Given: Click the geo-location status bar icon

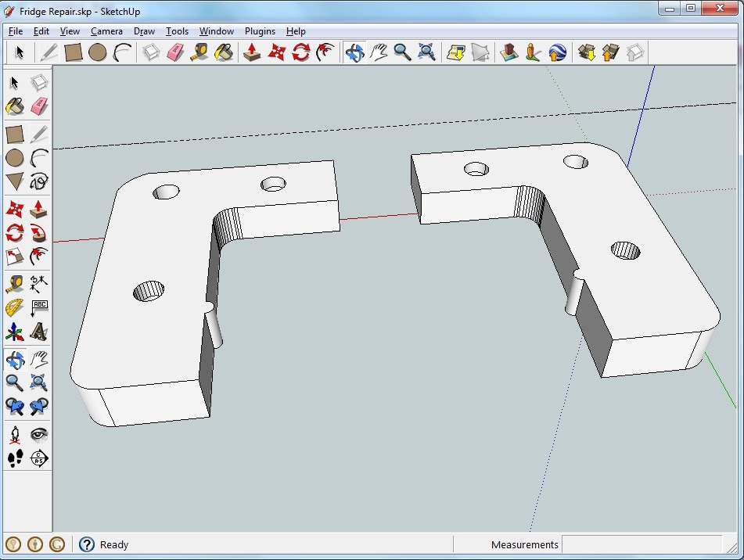Looking at the screenshot, I should pos(13,544).
